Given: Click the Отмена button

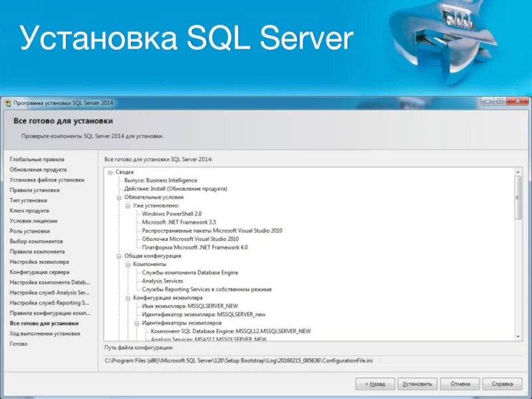Looking at the screenshot, I should 460,384.
